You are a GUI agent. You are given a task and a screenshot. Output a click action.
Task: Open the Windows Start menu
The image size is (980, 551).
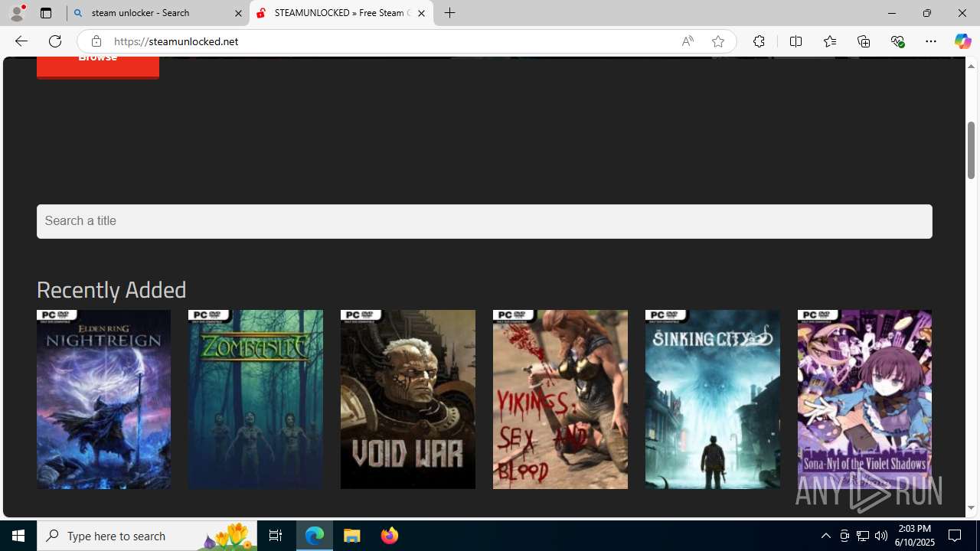pyautogui.click(x=18, y=536)
